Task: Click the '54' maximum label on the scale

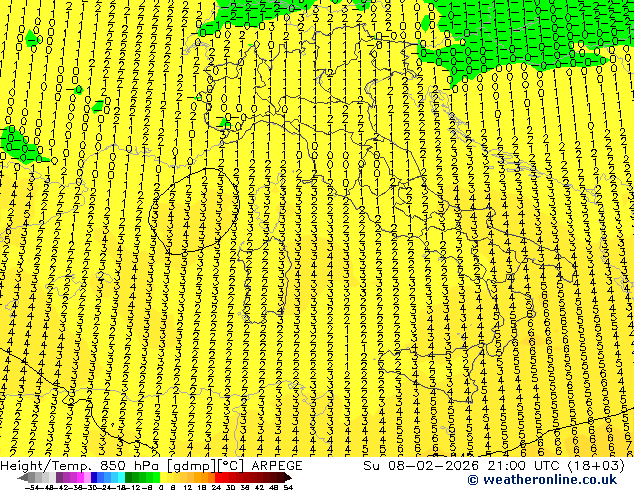Action: (288, 487)
